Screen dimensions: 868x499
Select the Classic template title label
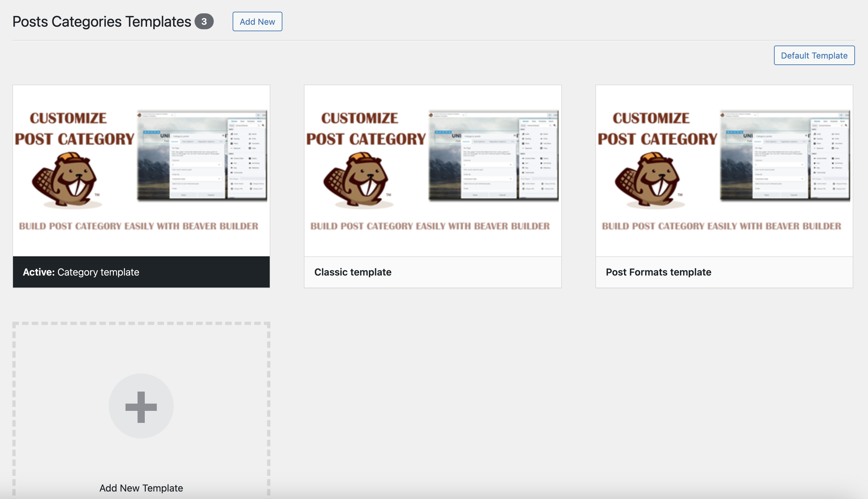point(353,272)
